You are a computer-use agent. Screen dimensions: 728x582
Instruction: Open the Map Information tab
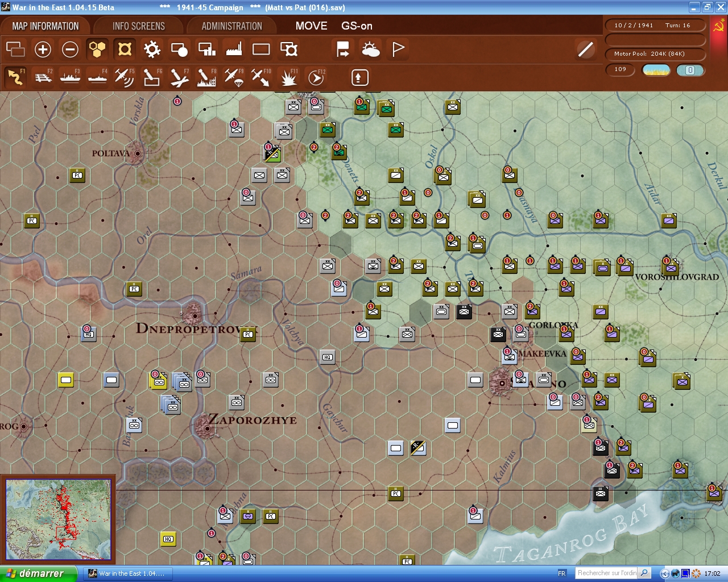(x=45, y=26)
